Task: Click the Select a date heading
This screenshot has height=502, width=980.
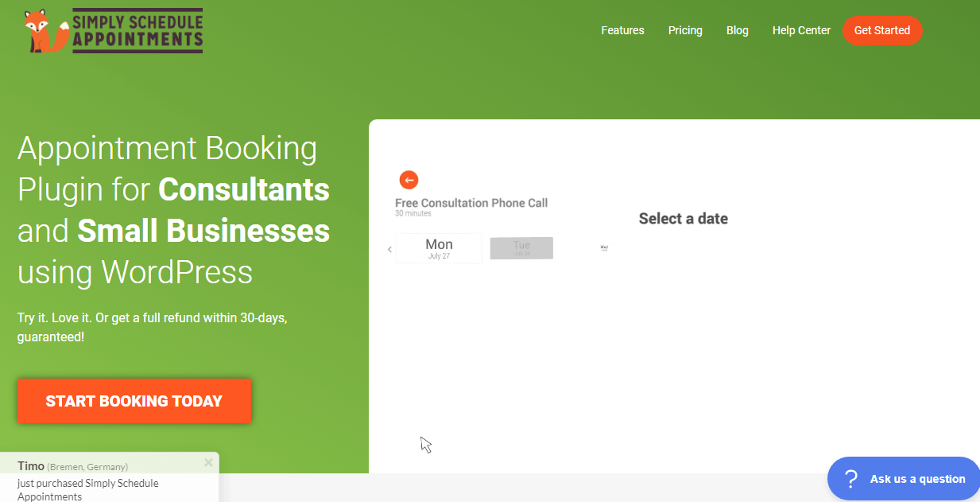Action: pyautogui.click(x=683, y=219)
